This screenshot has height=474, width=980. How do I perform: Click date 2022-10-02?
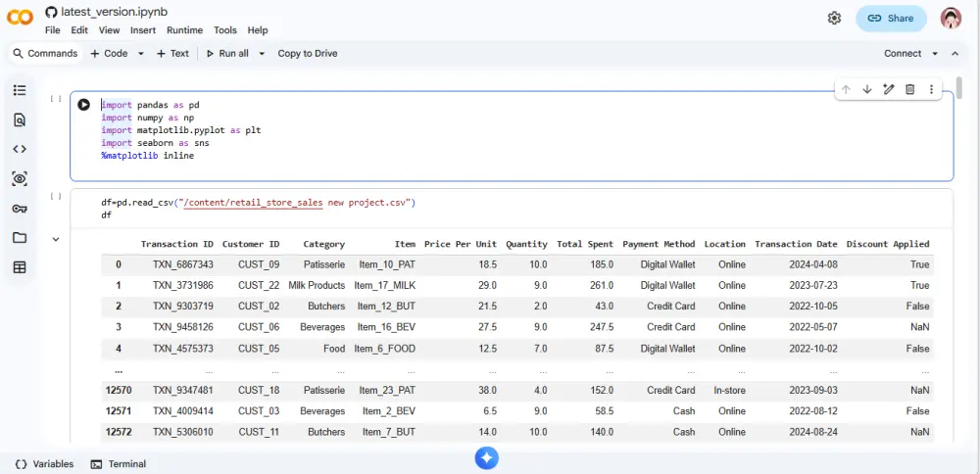pos(811,349)
